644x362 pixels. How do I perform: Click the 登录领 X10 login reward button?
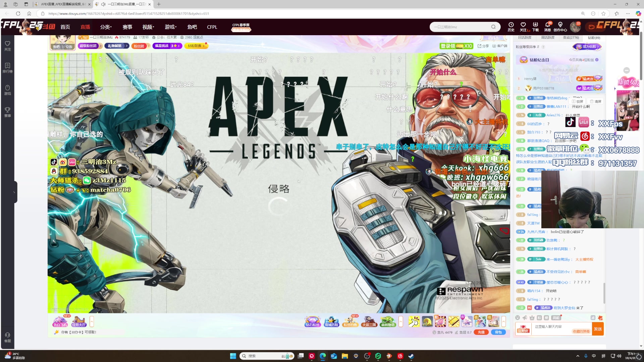(456, 46)
